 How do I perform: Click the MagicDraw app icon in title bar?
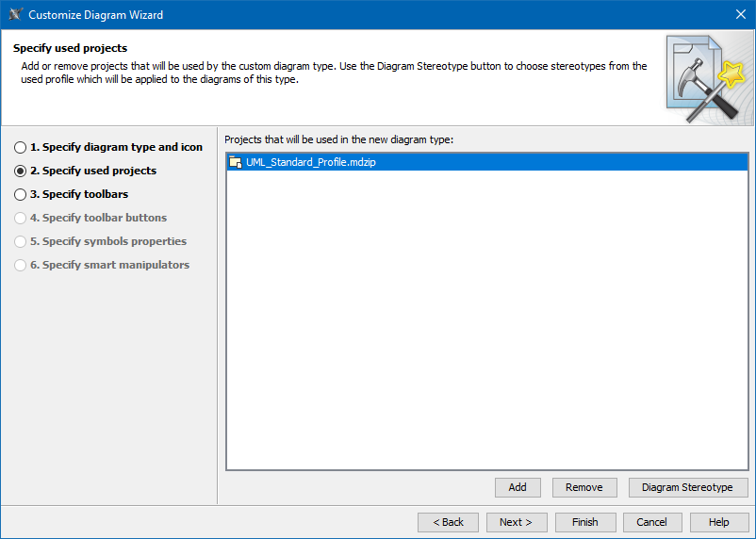point(15,15)
